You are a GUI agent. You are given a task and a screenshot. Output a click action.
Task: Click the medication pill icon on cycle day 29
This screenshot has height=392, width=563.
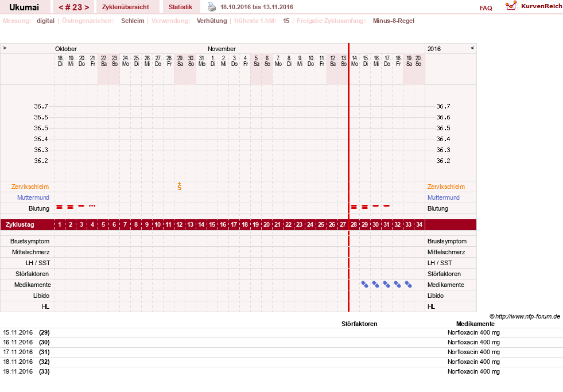coord(365,284)
